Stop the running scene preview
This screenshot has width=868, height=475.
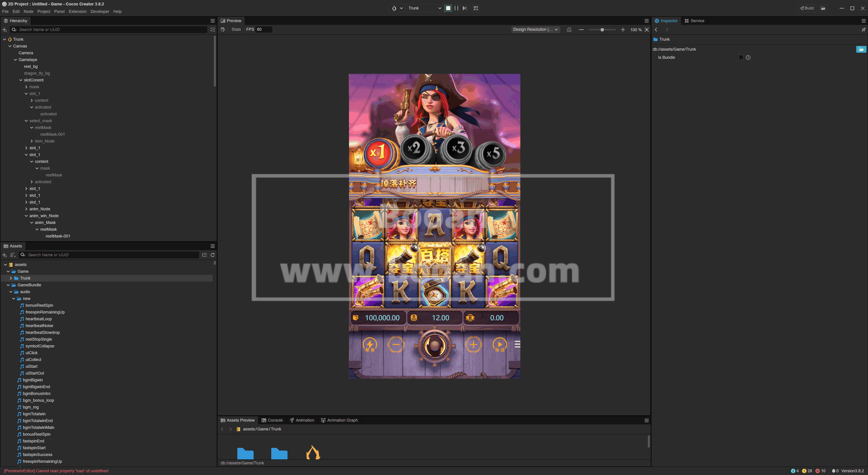pyautogui.click(x=448, y=8)
